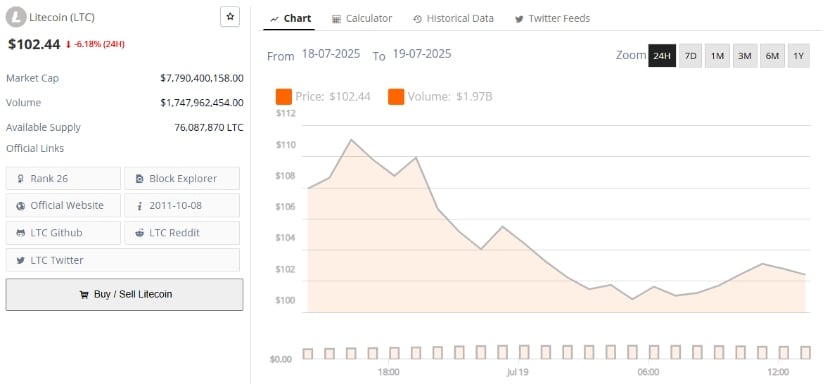Image resolution: width=825 pixels, height=384 pixels.
Task: Open the Rank 26 link
Action: [63, 179]
